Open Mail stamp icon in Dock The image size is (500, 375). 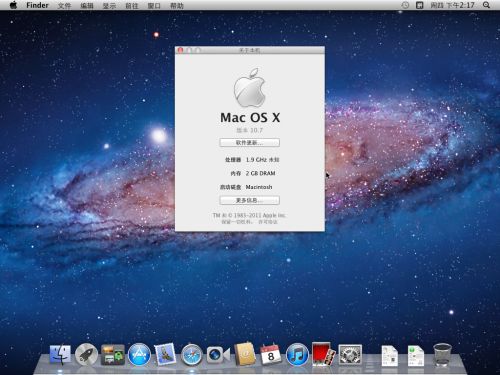165,354
